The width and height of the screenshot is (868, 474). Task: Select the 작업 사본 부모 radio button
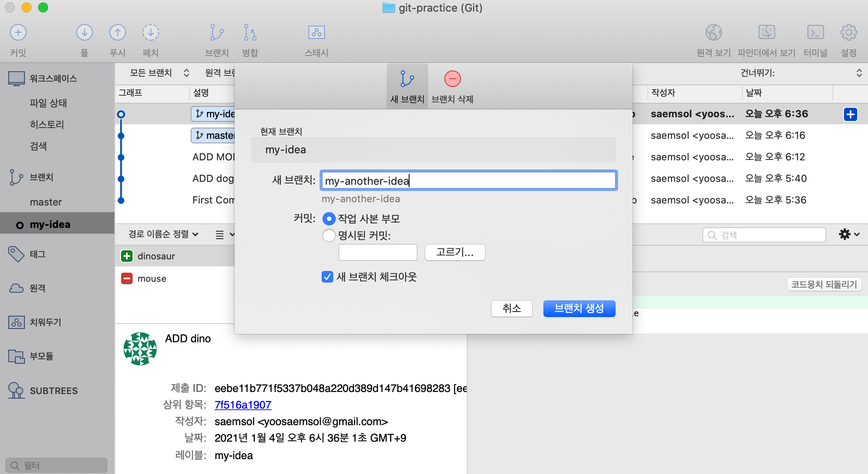[x=329, y=218]
